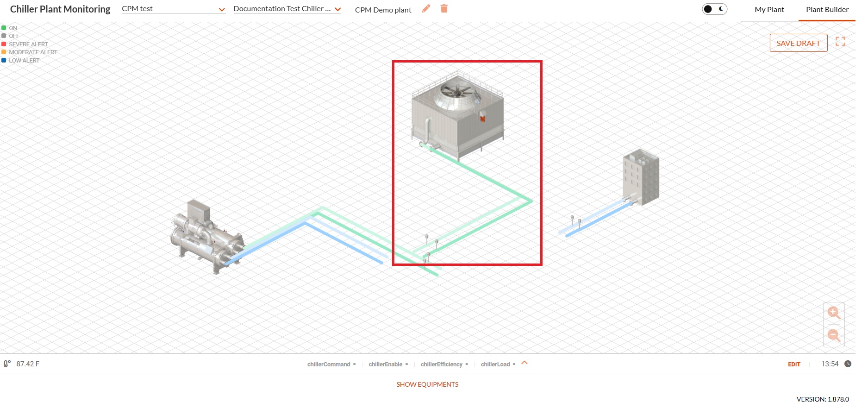This screenshot has height=402, width=868.
Task: Zoom in with the magnifier plus icon
Action: click(834, 313)
